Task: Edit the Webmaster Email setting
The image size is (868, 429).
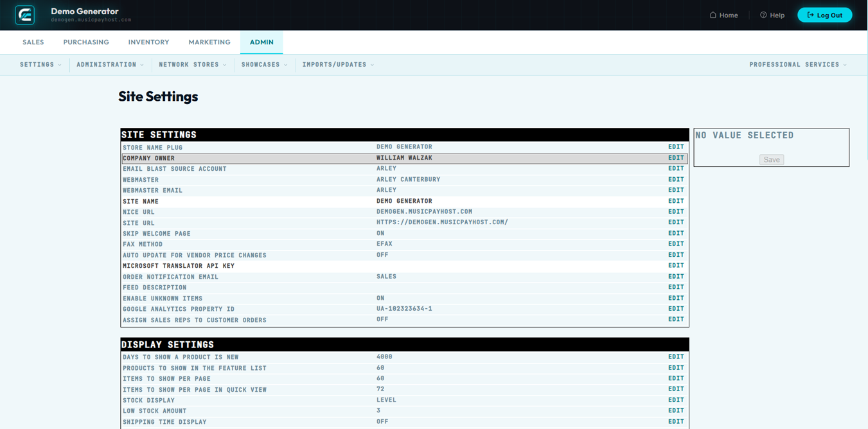Action: pos(676,190)
